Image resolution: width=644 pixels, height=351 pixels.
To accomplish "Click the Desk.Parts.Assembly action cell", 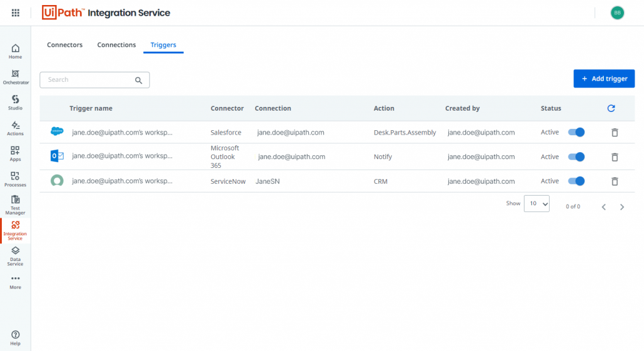I will click(404, 132).
